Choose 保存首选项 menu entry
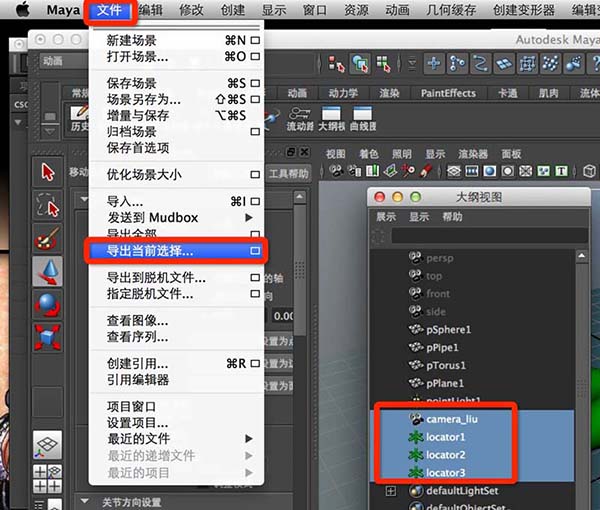 (x=176, y=148)
